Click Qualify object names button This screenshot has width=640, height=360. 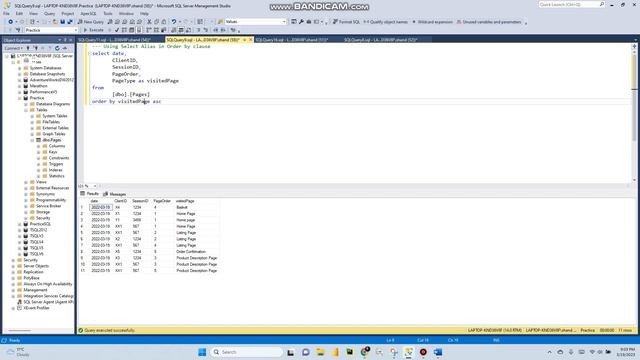385,22
